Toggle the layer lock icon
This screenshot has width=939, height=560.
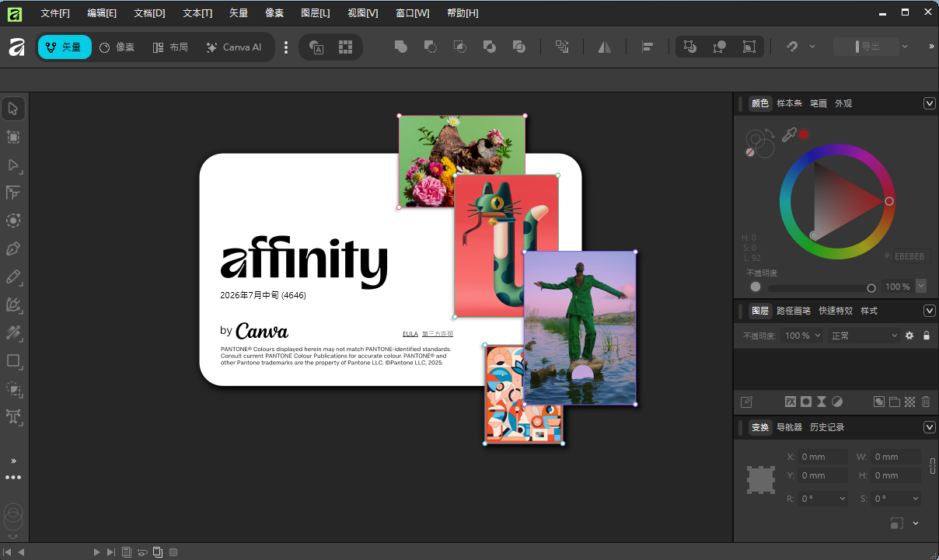926,336
